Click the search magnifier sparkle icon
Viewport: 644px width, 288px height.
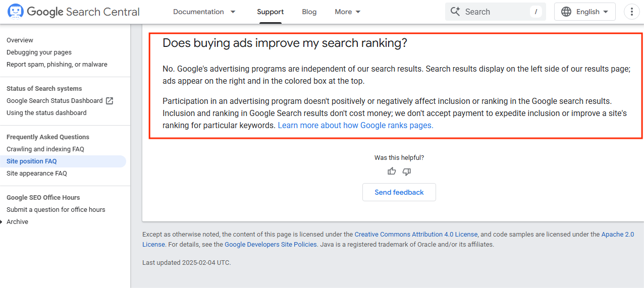coord(455,12)
